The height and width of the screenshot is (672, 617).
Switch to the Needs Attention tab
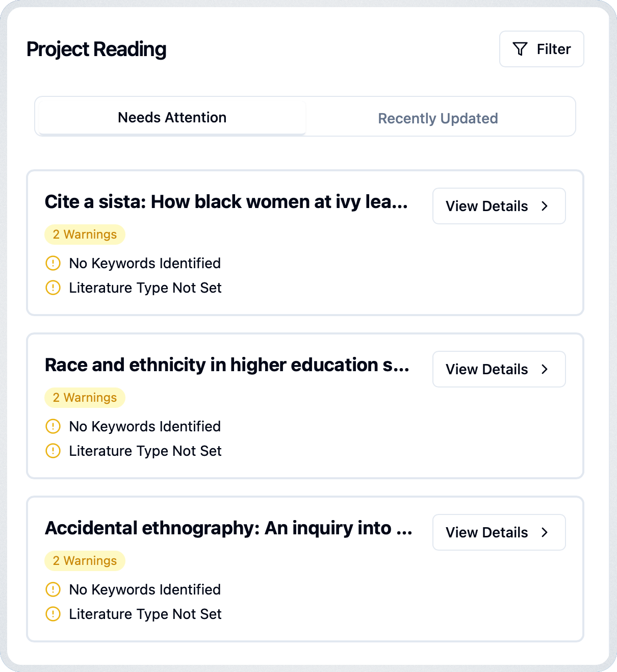click(x=172, y=117)
